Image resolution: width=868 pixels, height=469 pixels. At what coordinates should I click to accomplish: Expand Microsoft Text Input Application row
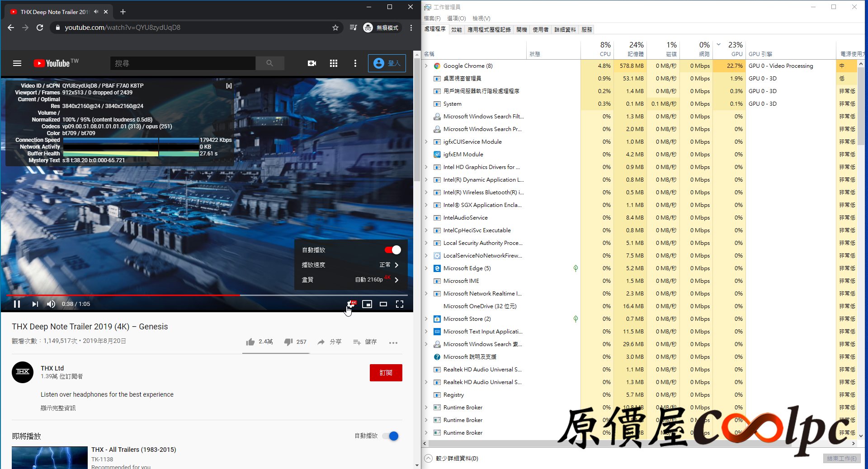pyautogui.click(x=426, y=332)
